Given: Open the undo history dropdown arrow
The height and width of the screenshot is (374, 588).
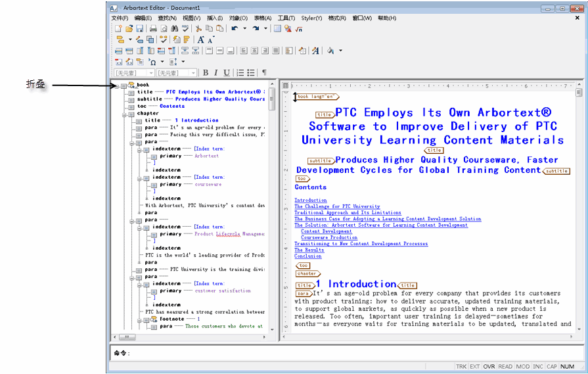Looking at the screenshot, I should [x=245, y=28].
